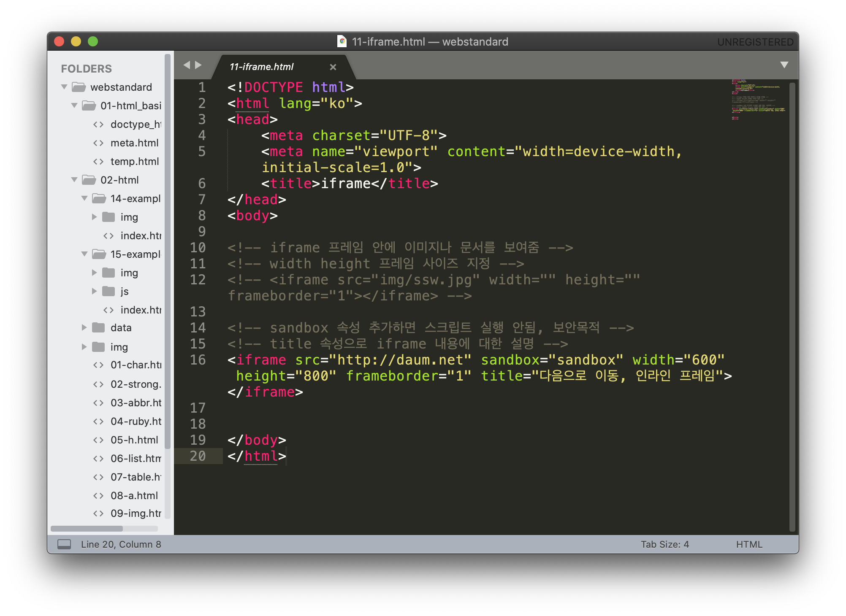
Task: Collapse the 02-html folder
Action: [x=74, y=180]
